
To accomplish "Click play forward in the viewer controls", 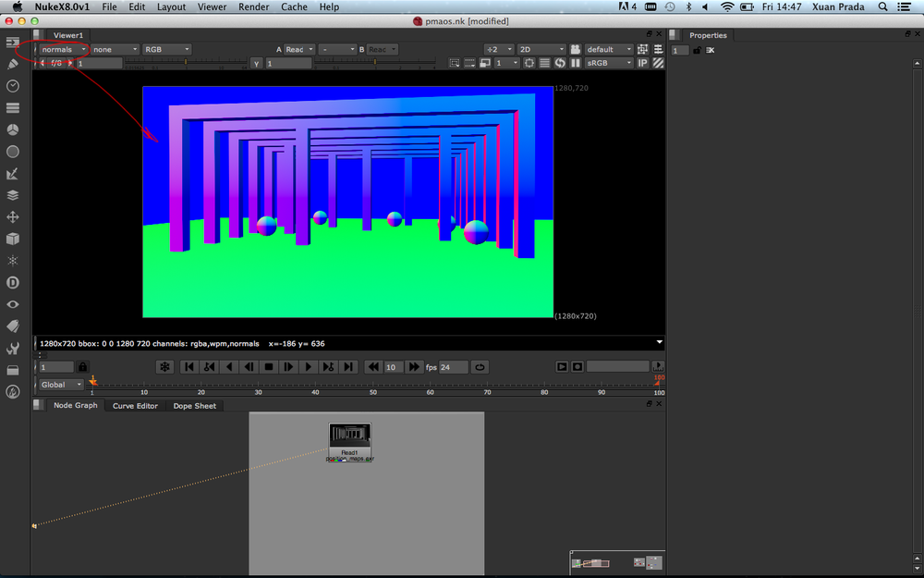I will point(309,367).
